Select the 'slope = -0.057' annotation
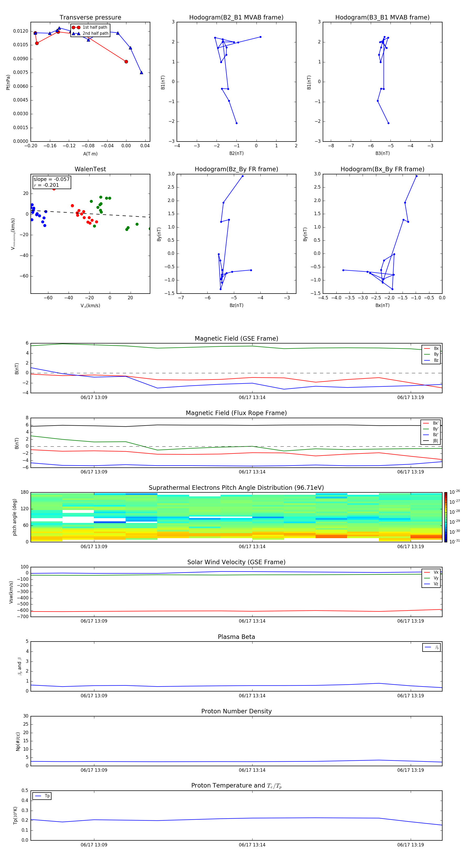Image resolution: width=473 pixels, height=868 pixels. 52,179
